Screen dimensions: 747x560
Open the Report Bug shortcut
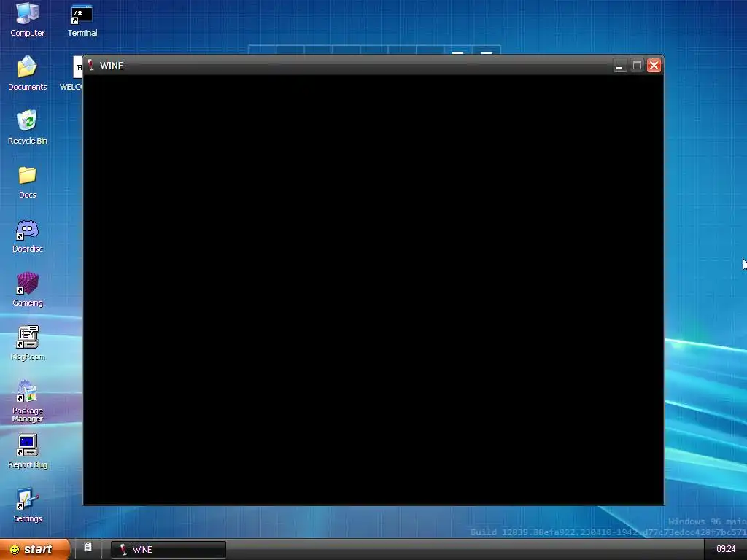pos(28,451)
